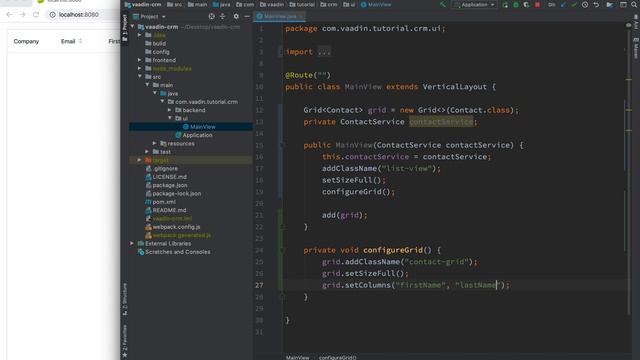Open the Favorites tool window side tab
This screenshot has width=640, height=360.
click(125, 341)
